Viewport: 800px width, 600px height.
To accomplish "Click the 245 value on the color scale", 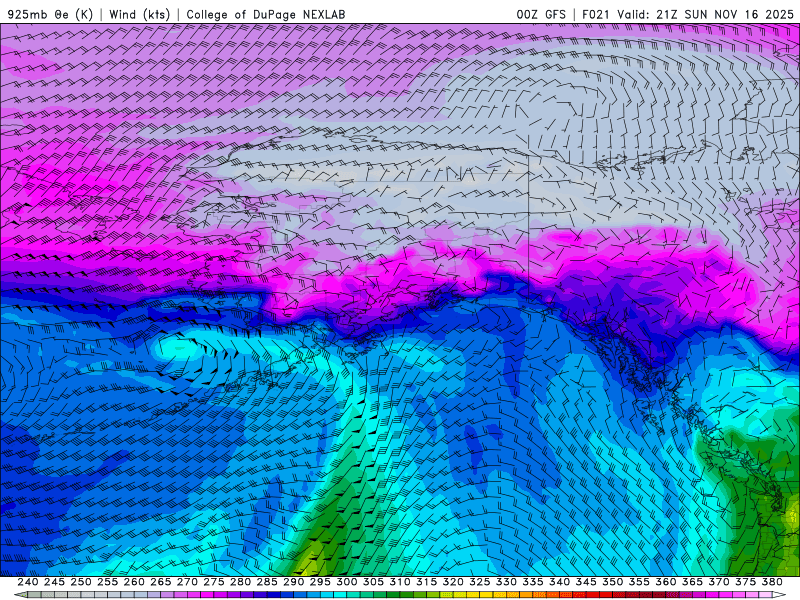I will point(54,582).
